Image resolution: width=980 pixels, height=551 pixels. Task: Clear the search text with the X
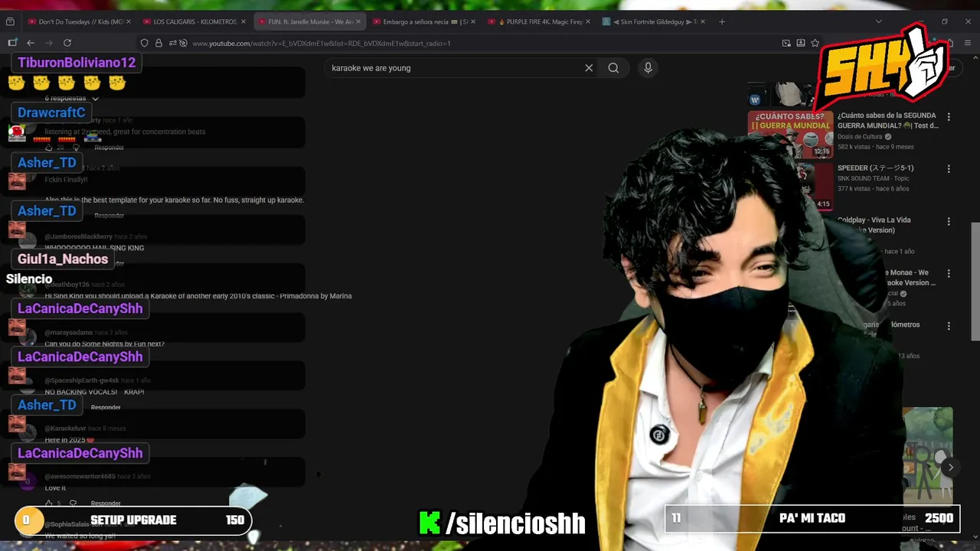pos(589,68)
